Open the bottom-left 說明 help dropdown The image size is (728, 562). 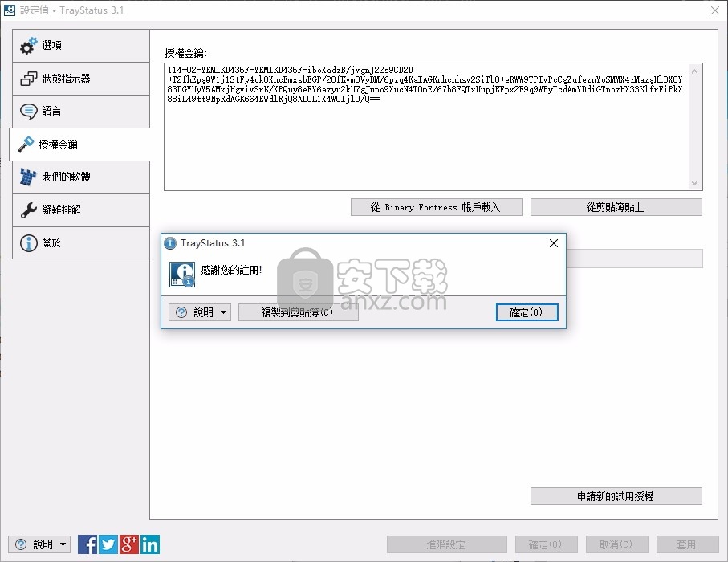[x=39, y=544]
